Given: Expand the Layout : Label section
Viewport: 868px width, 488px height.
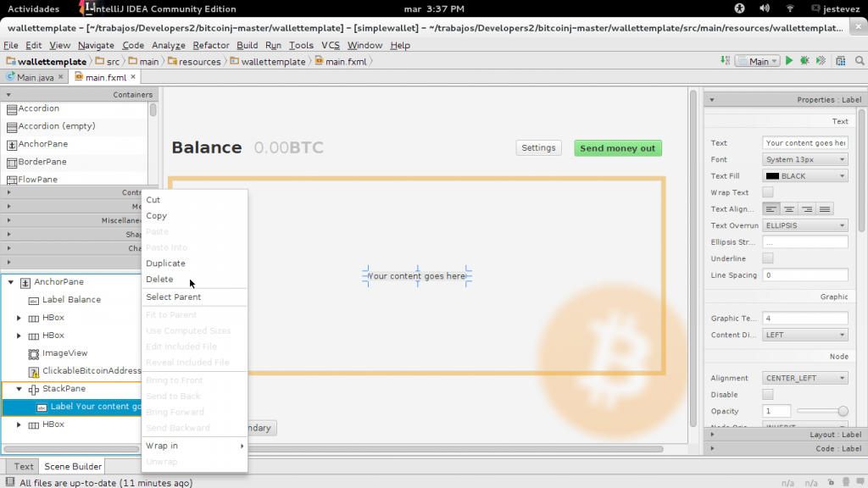Looking at the screenshot, I should coord(786,435).
